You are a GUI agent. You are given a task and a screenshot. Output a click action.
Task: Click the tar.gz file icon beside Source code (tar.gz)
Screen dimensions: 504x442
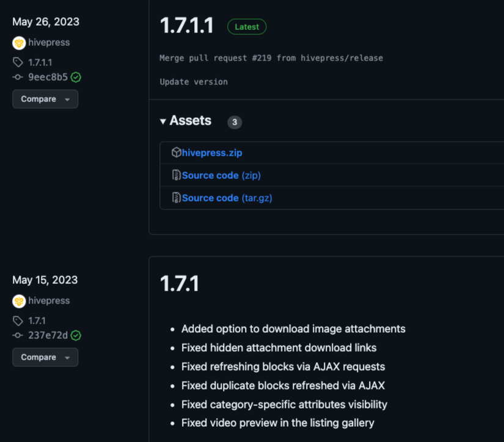click(175, 198)
